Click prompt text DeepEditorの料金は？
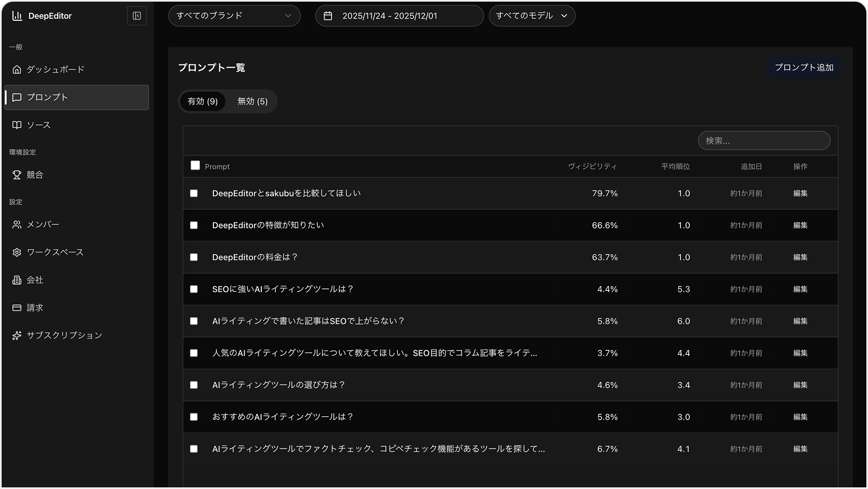This screenshot has width=868, height=489. pos(255,257)
